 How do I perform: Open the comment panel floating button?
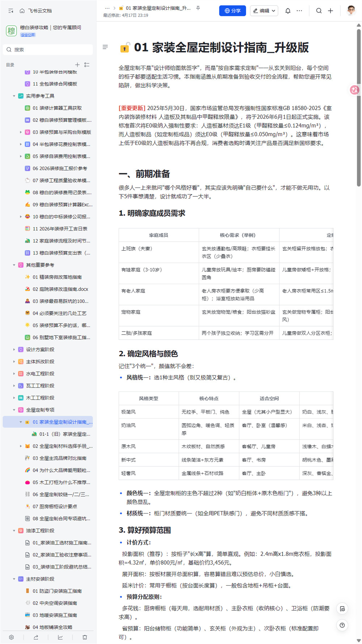342,609
